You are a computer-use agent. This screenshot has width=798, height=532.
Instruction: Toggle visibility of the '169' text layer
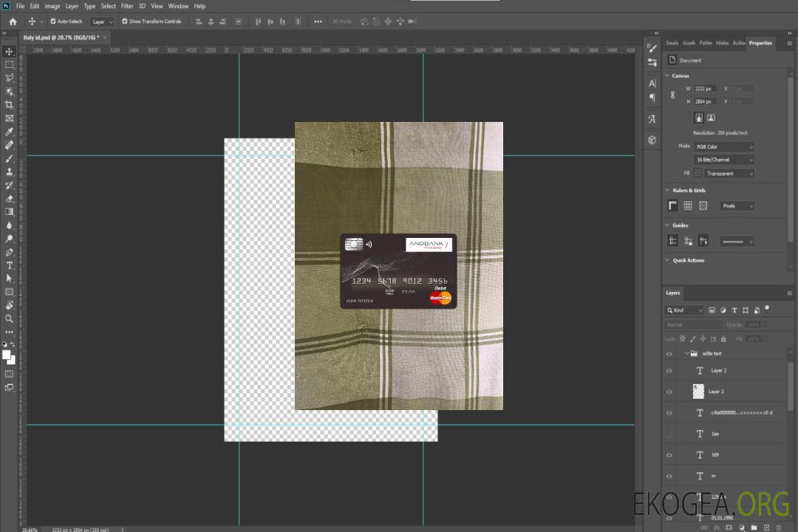[x=669, y=455]
